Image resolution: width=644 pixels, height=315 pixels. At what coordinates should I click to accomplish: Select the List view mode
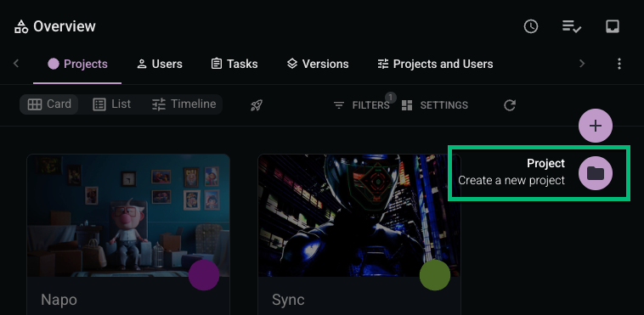(111, 104)
